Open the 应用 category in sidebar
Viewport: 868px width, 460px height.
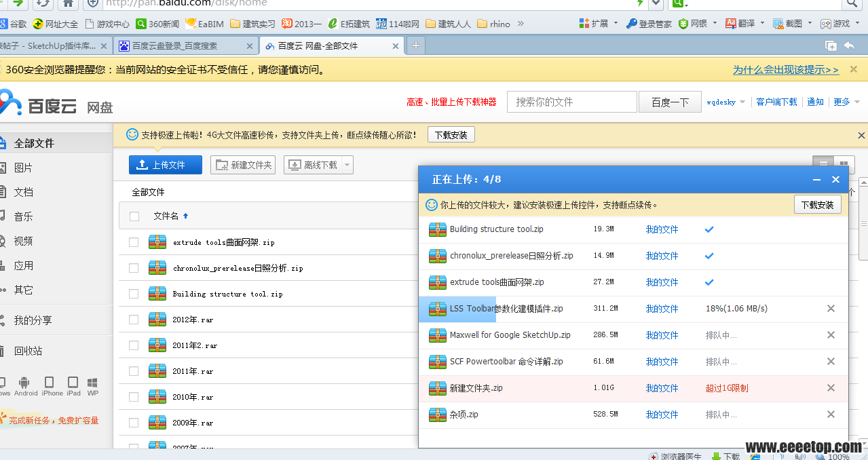(x=23, y=265)
